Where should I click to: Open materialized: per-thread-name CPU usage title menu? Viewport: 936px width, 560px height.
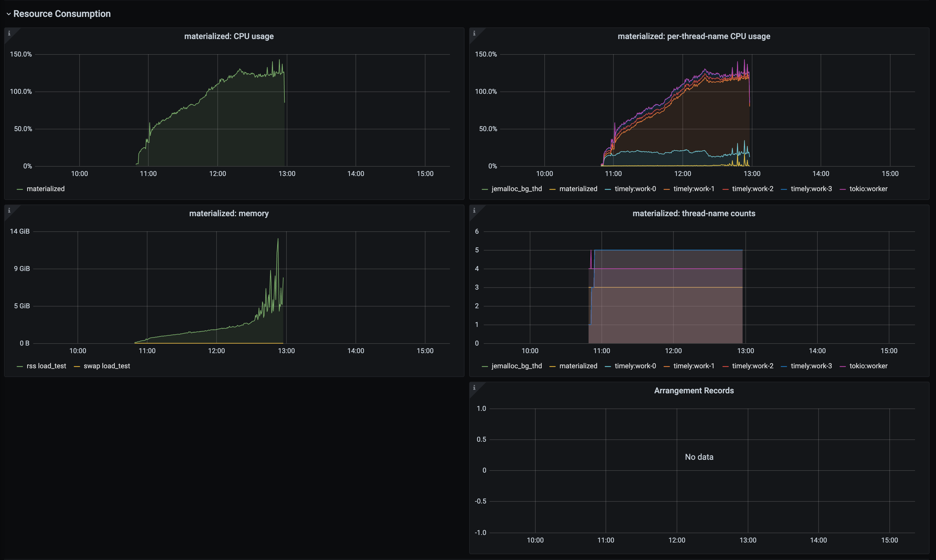pos(694,36)
